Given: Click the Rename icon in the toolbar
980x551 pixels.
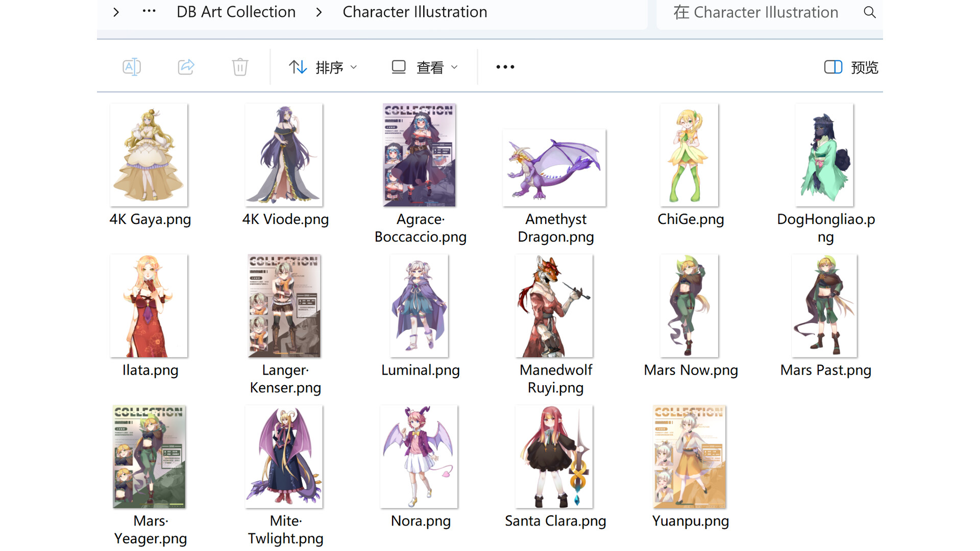Looking at the screenshot, I should [x=132, y=67].
